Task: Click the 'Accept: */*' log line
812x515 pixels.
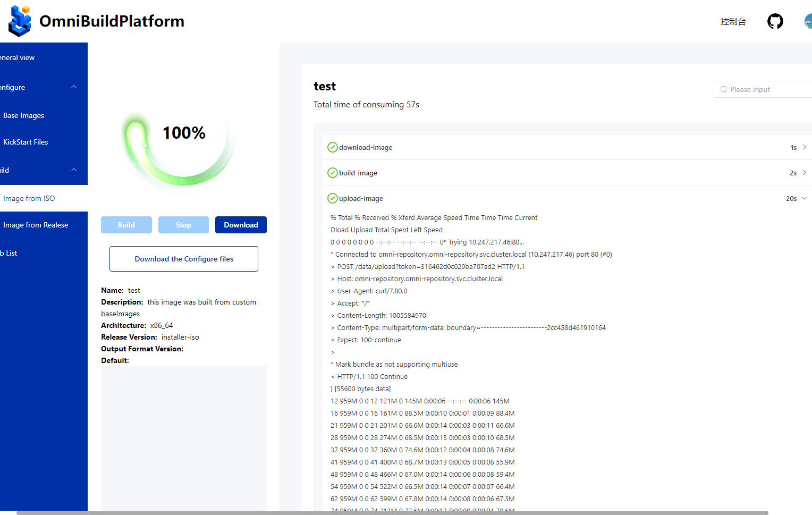Action: coord(350,303)
